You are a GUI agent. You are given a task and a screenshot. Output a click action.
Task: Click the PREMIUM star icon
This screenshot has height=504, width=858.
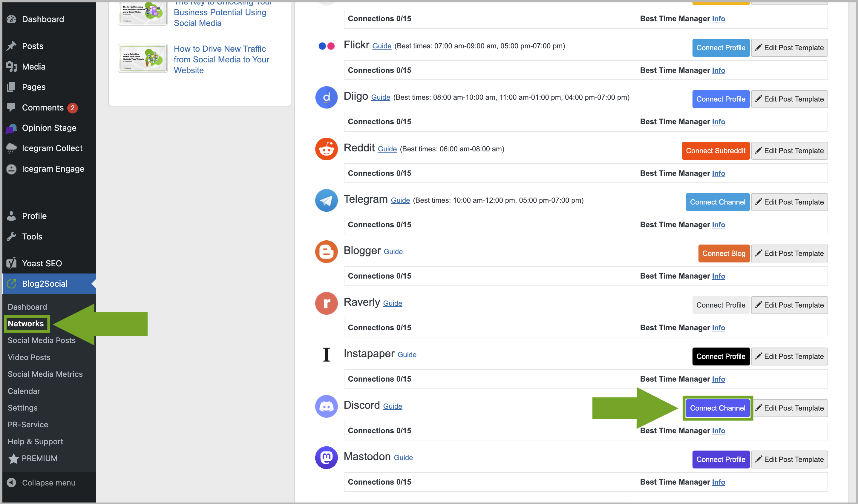[13, 459]
